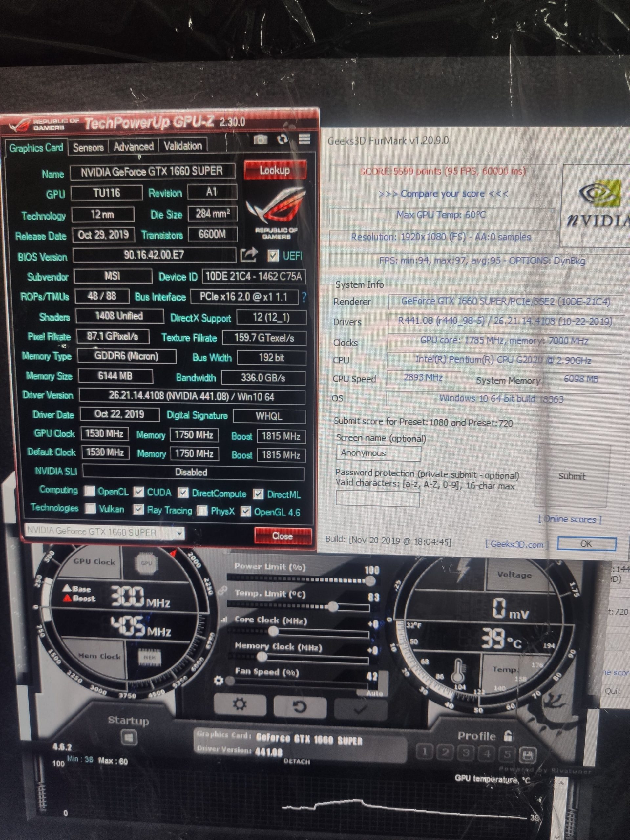630x840 pixels.
Task: Open Compare your score link
Action: [x=443, y=193]
